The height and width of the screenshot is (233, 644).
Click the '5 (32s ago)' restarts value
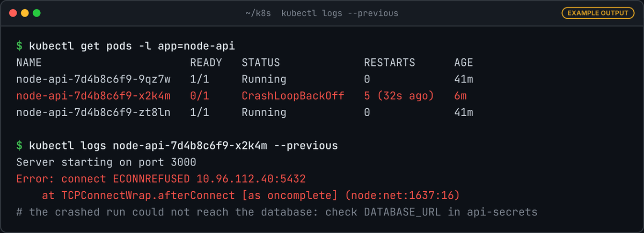coord(399,96)
